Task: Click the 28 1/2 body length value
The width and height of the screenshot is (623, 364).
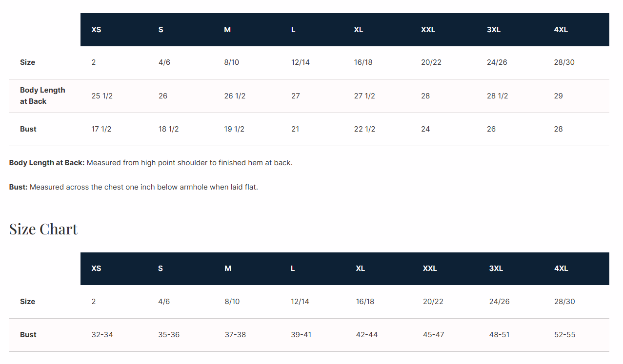Action: [x=498, y=96]
